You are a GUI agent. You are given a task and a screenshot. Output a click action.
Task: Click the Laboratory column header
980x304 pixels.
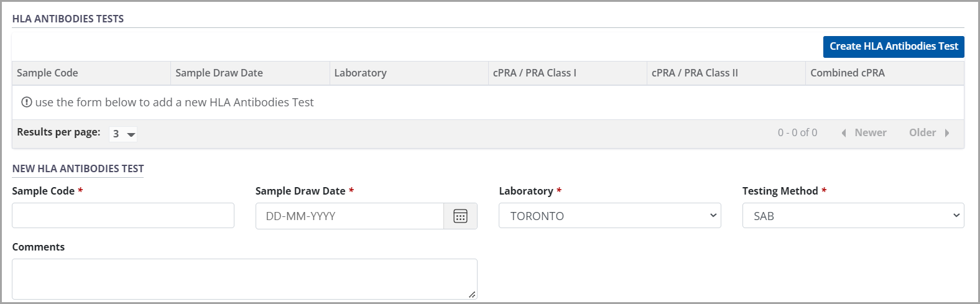click(360, 73)
